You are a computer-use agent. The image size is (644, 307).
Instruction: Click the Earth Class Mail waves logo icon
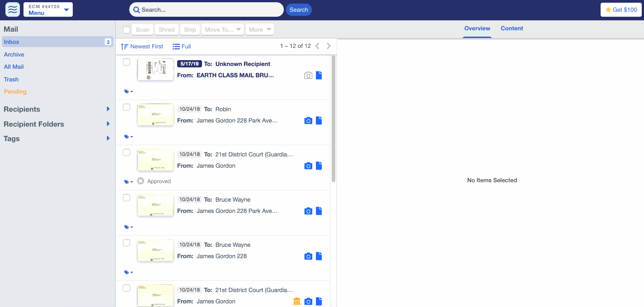point(13,9)
